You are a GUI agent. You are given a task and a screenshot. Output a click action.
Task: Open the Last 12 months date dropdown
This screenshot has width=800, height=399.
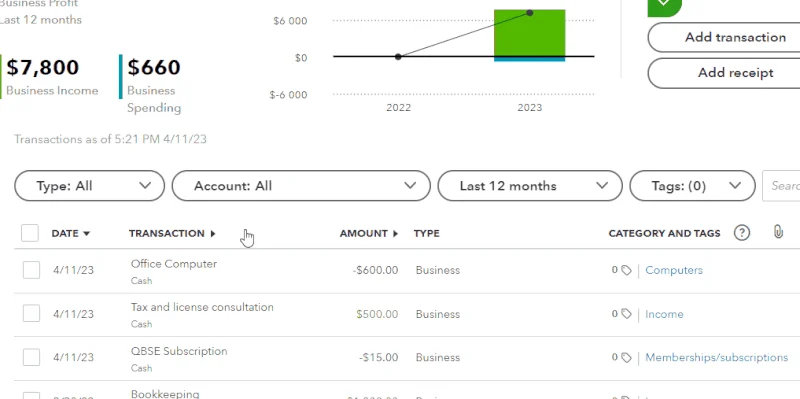[530, 186]
